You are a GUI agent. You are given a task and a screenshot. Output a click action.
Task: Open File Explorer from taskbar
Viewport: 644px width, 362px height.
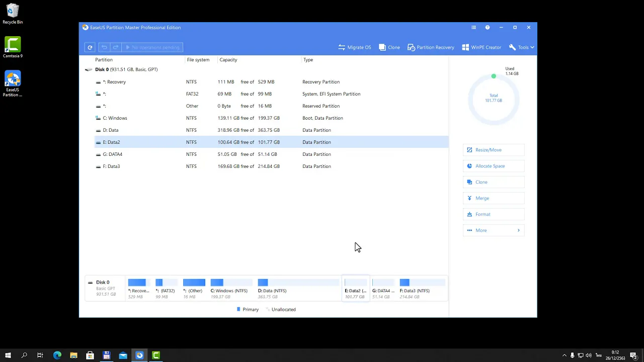click(73, 355)
